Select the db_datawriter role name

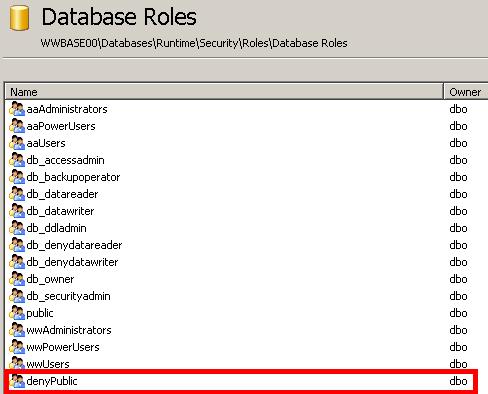pos(60,211)
